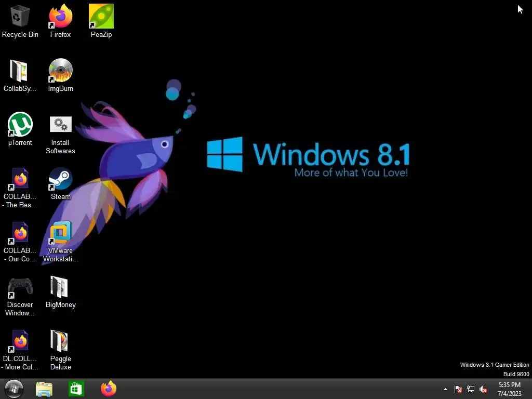The image size is (532, 399).
Task: Open the Windows Store taskbar icon
Action: pos(76,389)
